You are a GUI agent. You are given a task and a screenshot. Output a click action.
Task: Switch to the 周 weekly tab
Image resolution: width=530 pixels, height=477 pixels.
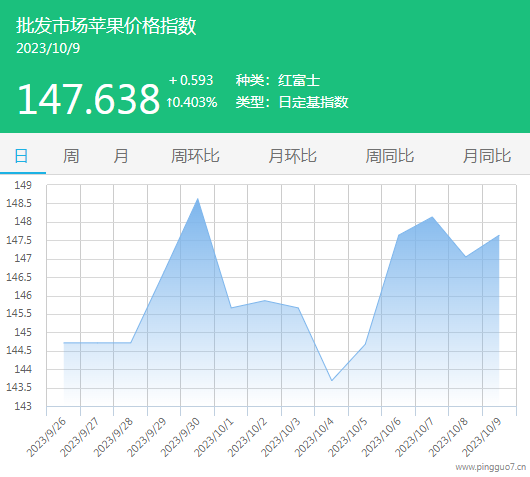click(71, 156)
